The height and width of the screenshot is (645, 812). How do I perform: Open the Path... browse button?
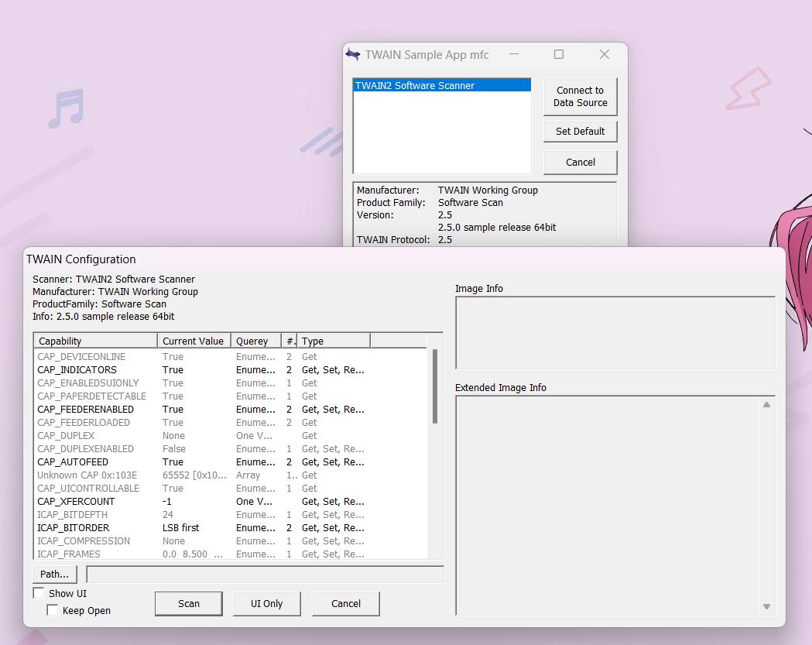tap(54, 574)
